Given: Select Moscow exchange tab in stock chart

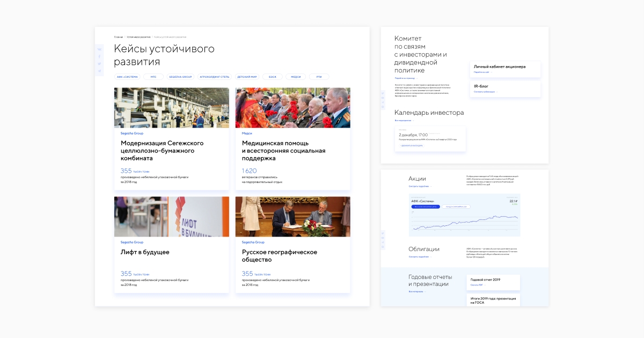Looking at the screenshot, I should 426,206.
